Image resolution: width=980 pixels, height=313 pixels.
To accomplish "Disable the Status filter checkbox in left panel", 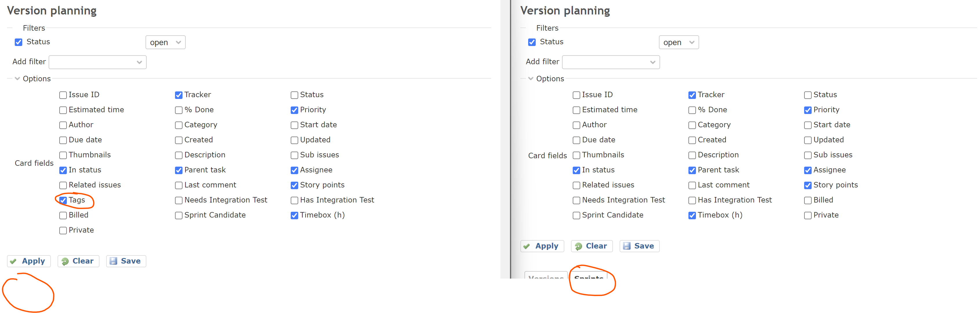I will point(19,42).
